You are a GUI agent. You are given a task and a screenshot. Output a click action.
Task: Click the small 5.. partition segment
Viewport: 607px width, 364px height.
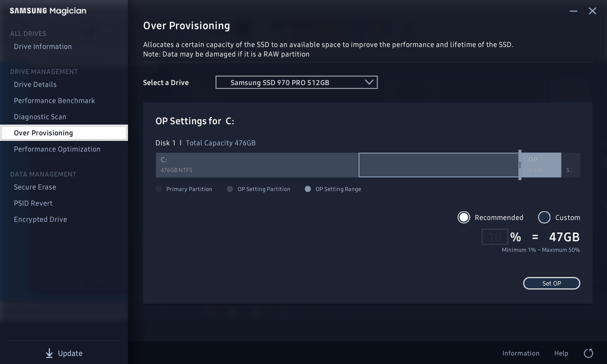(x=571, y=165)
